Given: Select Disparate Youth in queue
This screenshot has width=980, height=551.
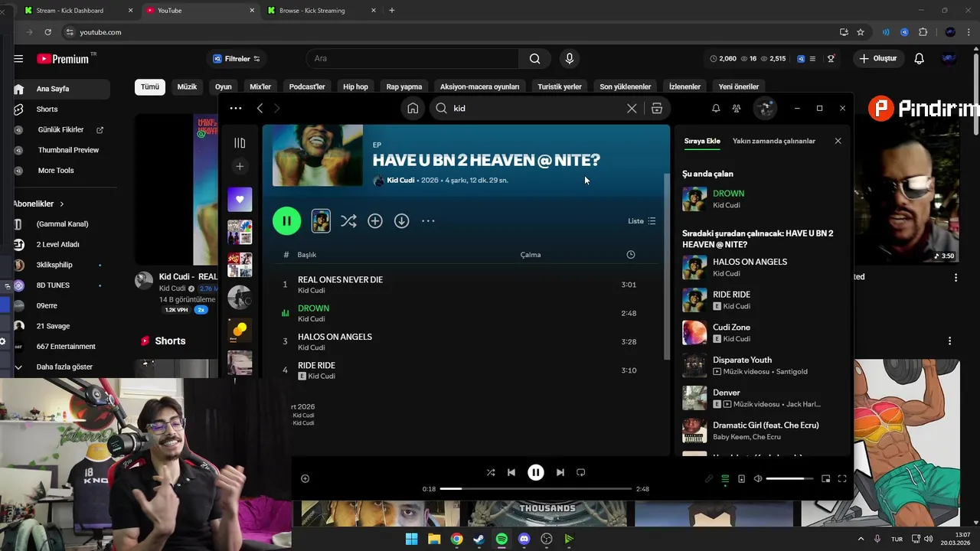Looking at the screenshot, I should [763, 366].
